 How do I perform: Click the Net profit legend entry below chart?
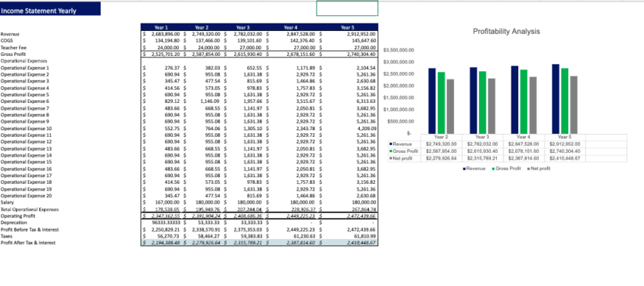pyautogui.click(x=539, y=169)
